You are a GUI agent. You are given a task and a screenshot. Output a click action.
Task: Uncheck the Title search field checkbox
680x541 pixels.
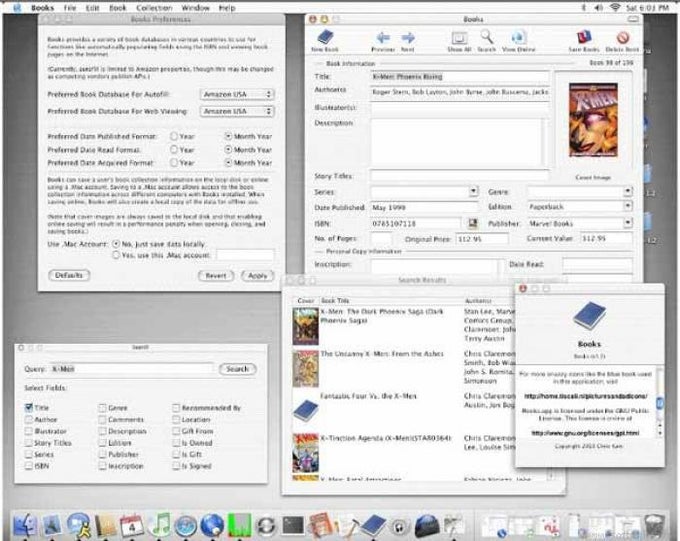(x=29, y=408)
